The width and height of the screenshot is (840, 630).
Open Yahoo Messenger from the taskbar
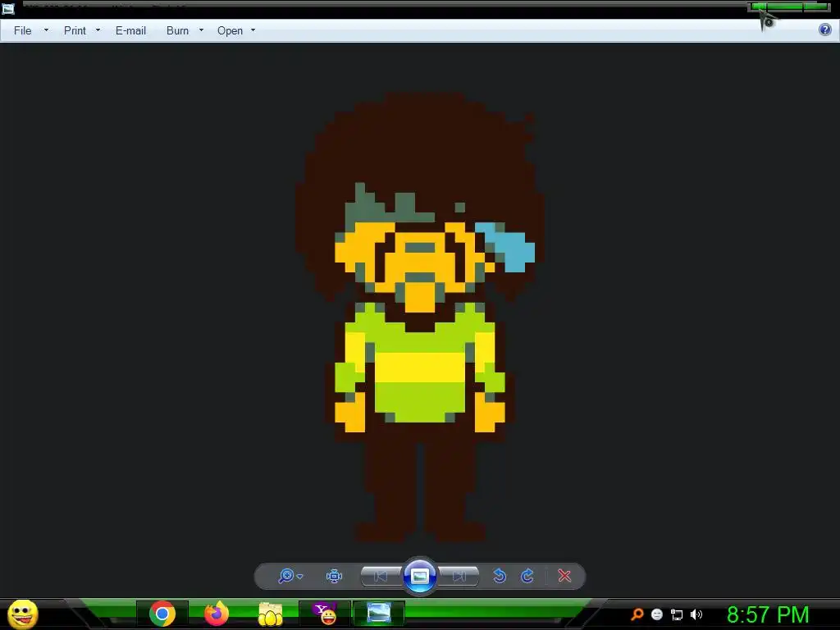325,614
